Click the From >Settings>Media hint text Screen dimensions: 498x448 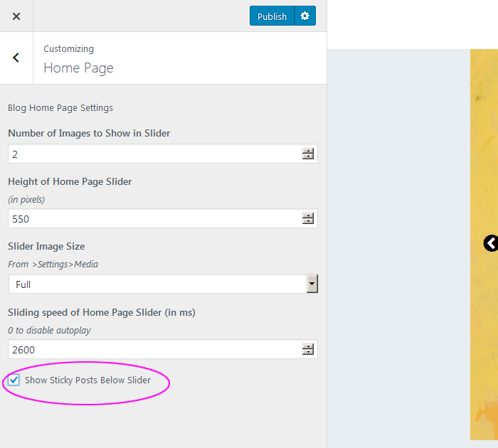(x=53, y=264)
